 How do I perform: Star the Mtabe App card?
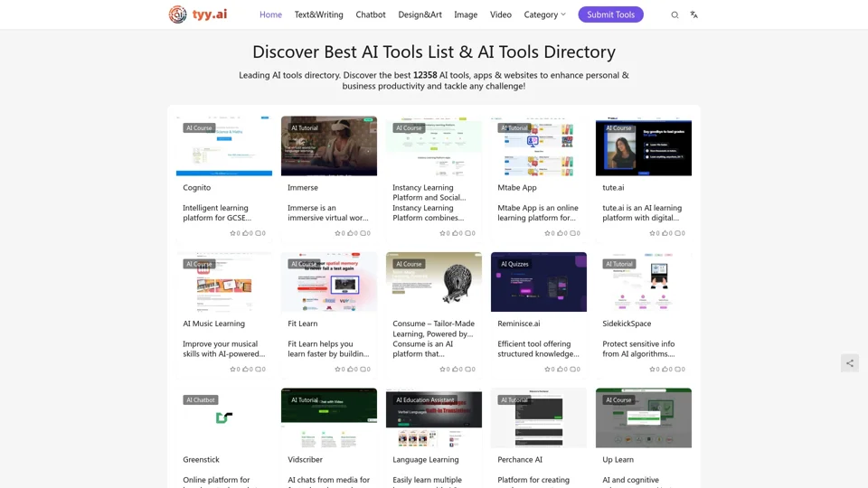549,233
